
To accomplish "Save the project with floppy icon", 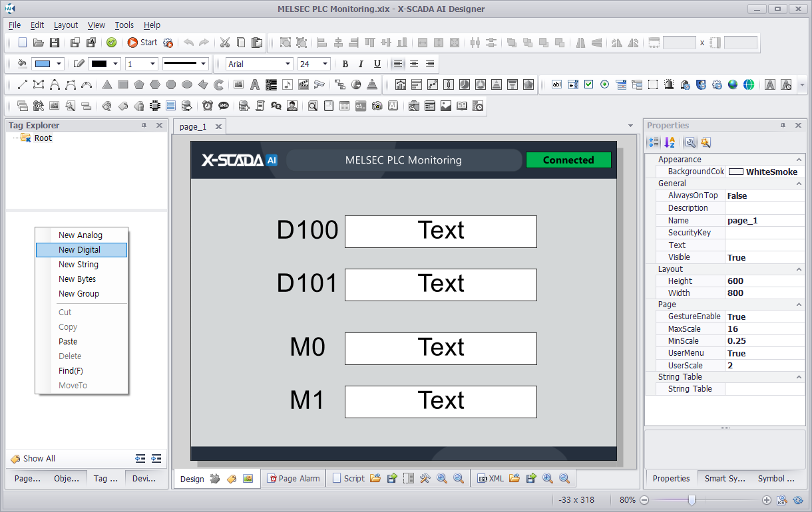I will click(x=55, y=43).
